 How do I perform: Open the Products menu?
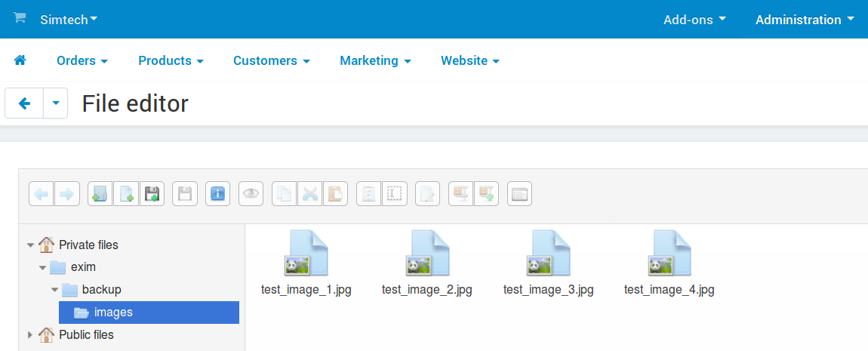tap(171, 61)
